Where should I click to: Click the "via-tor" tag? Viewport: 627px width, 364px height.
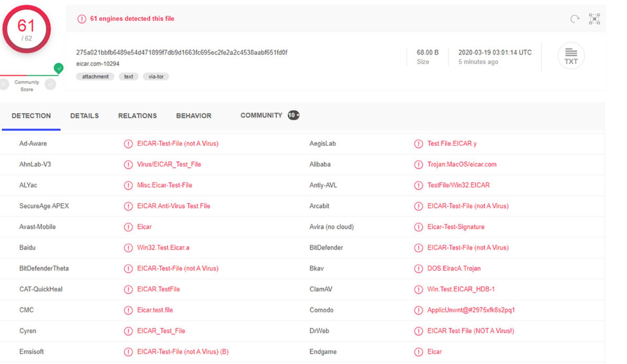(x=156, y=77)
